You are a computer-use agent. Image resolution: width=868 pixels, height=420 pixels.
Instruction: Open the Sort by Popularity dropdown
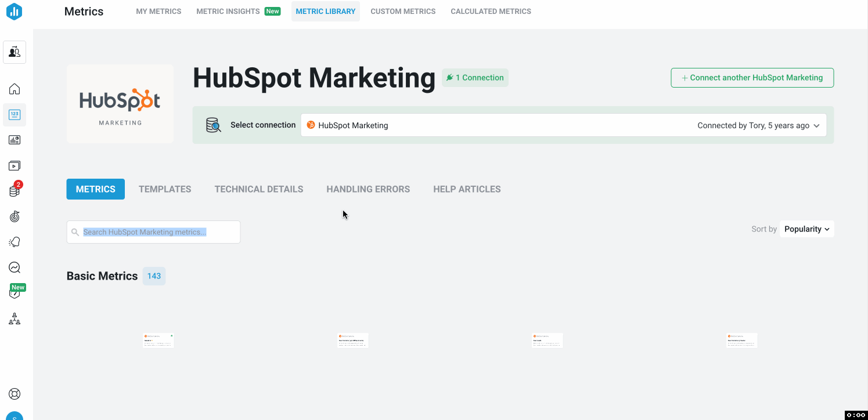pos(806,229)
